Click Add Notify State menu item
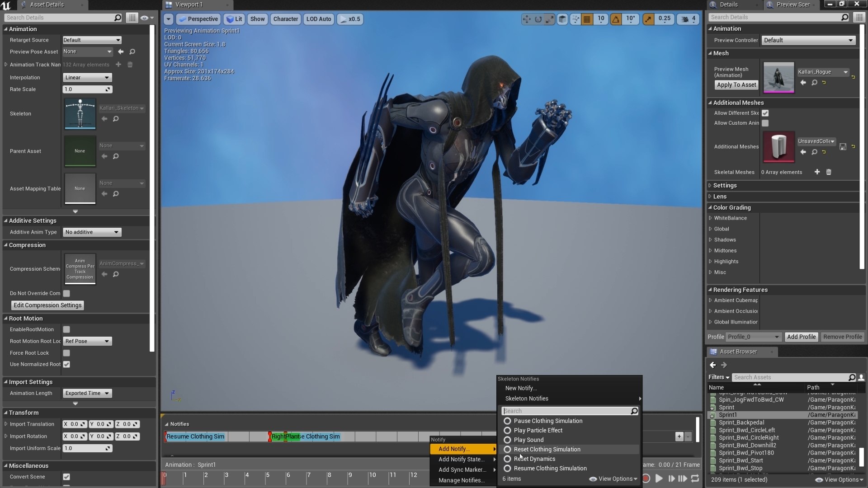Screen dimensions: 868x488 click(462, 459)
